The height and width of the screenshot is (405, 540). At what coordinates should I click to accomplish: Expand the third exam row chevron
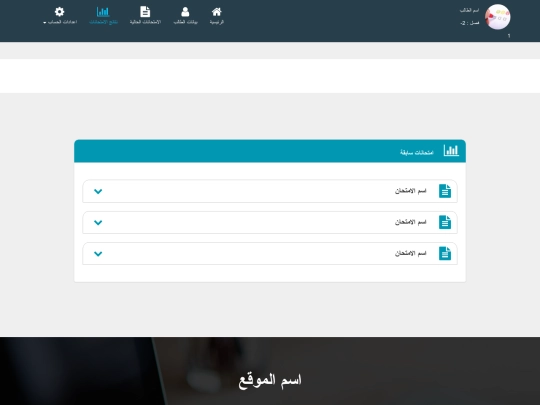coord(98,254)
